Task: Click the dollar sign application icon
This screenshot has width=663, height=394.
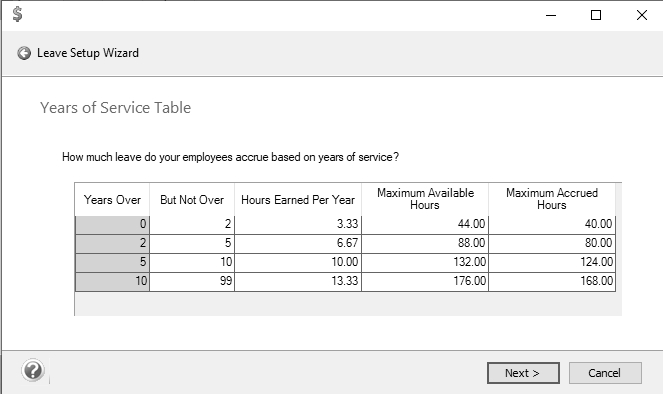Action: click(x=17, y=14)
